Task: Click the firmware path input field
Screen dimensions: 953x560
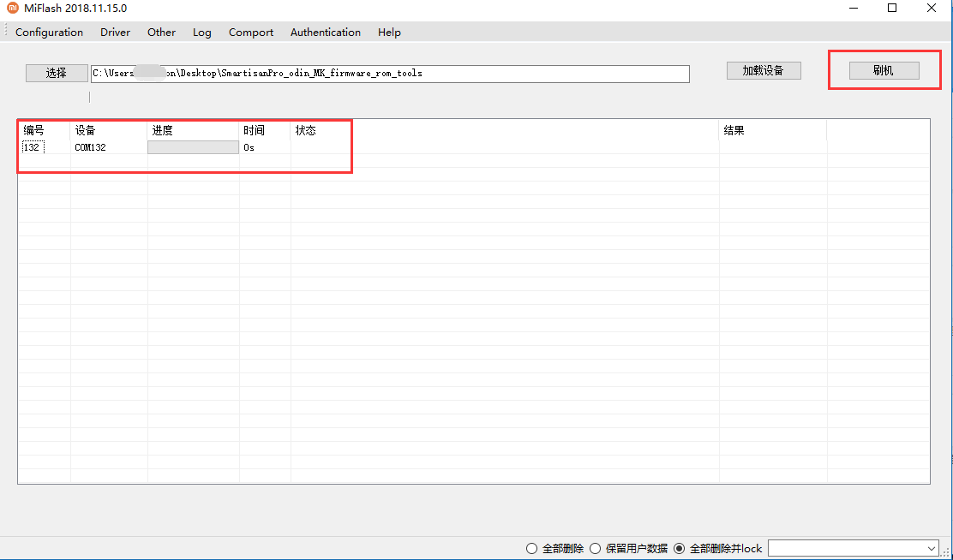Action: tap(390, 74)
